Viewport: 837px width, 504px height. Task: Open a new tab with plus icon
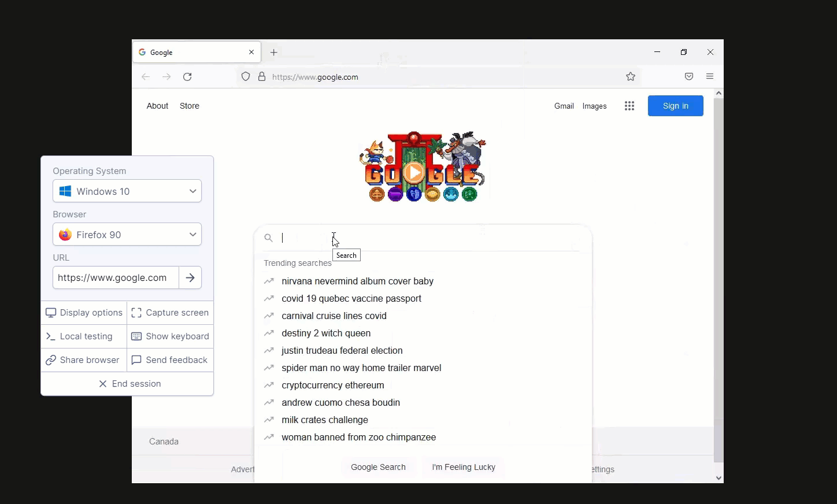coord(274,52)
